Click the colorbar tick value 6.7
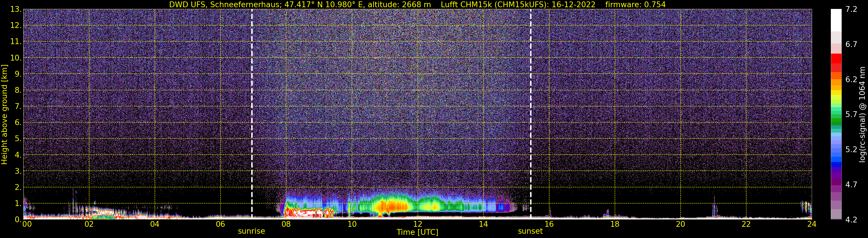 (x=851, y=44)
